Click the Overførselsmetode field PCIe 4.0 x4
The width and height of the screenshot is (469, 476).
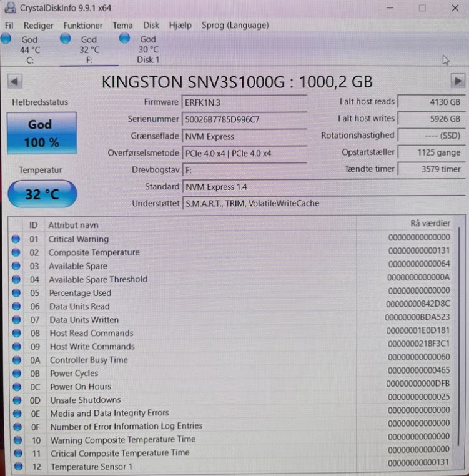[244, 153]
